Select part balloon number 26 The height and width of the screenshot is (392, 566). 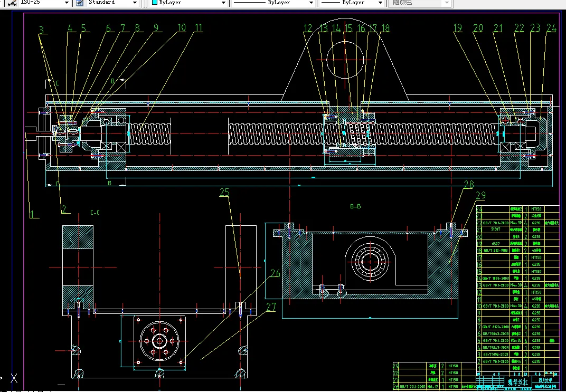275,273
